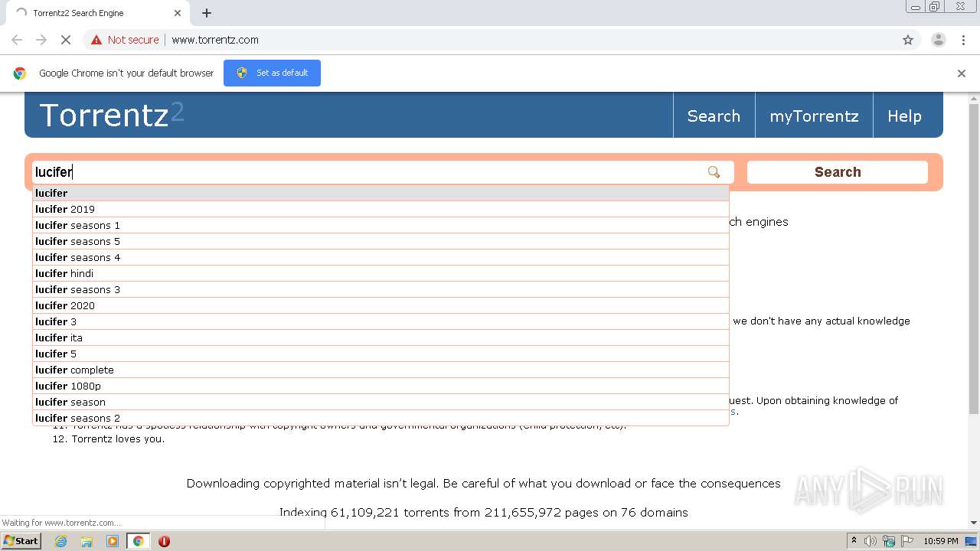Click the red Opera taskbar icon

pyautogui.click(x=164, y=541)
